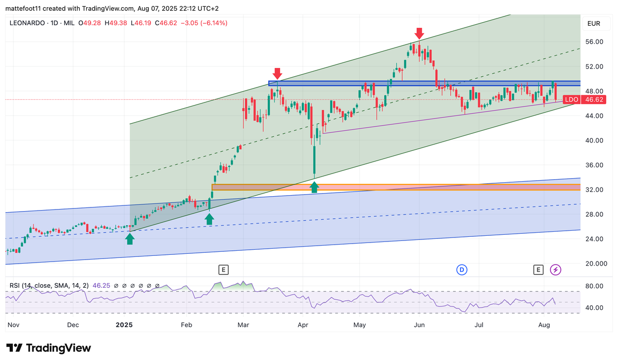
Task: Select the green up arrow below the January low
Action: [x=130, y=238]
